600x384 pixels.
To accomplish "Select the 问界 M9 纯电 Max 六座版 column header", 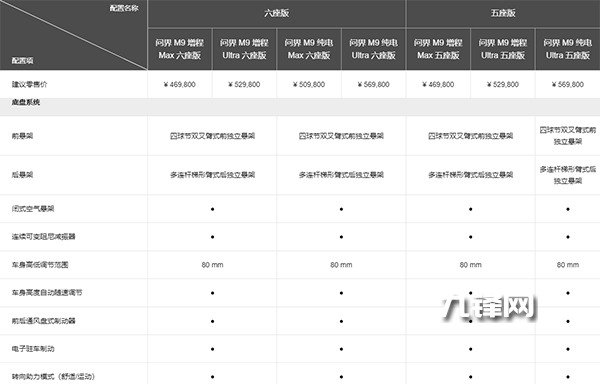I will [309, 49].
